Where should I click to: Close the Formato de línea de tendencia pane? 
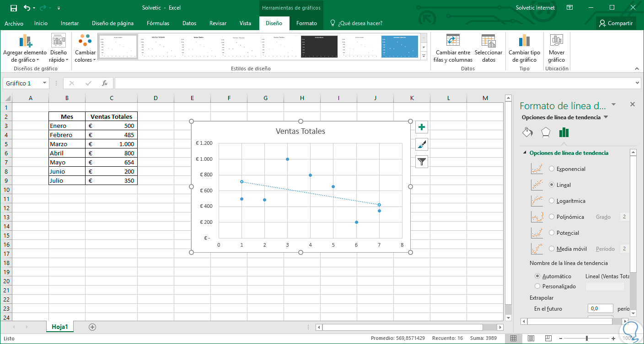pos(633,104)
